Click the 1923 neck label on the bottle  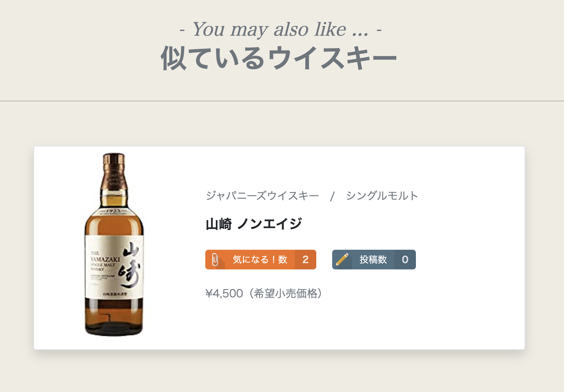[x=114, y=211]
